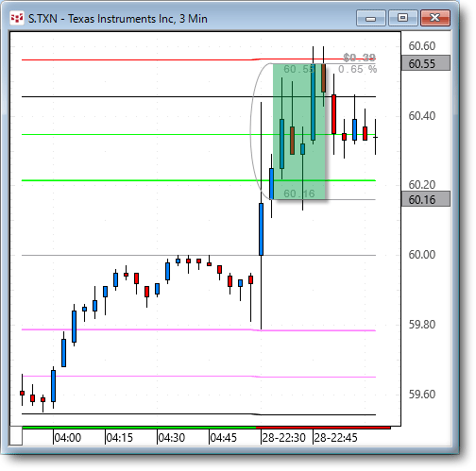Image resolution: width=476 pixels, height=471 pixels.
Task: Click the red session bar above time axis
Action: [323, 428]
